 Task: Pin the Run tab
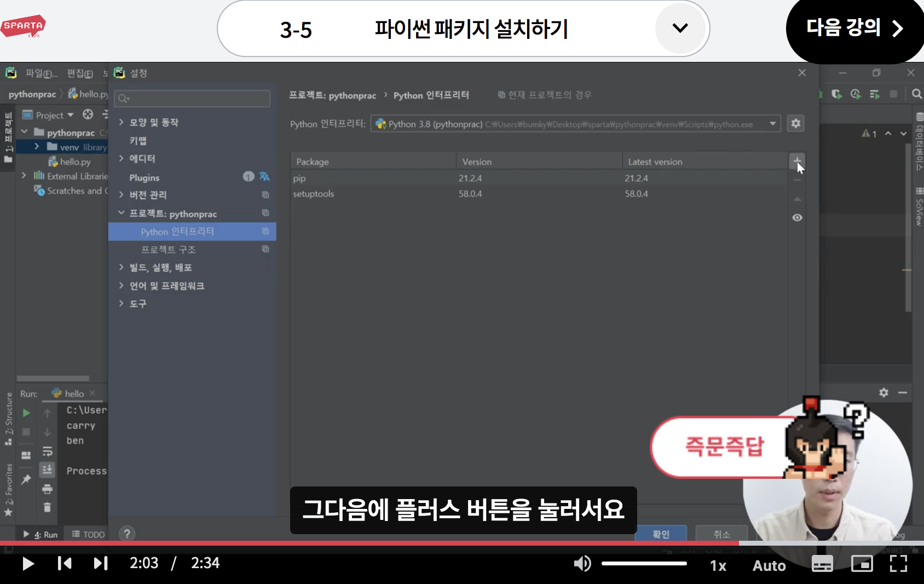coord(26,479)
